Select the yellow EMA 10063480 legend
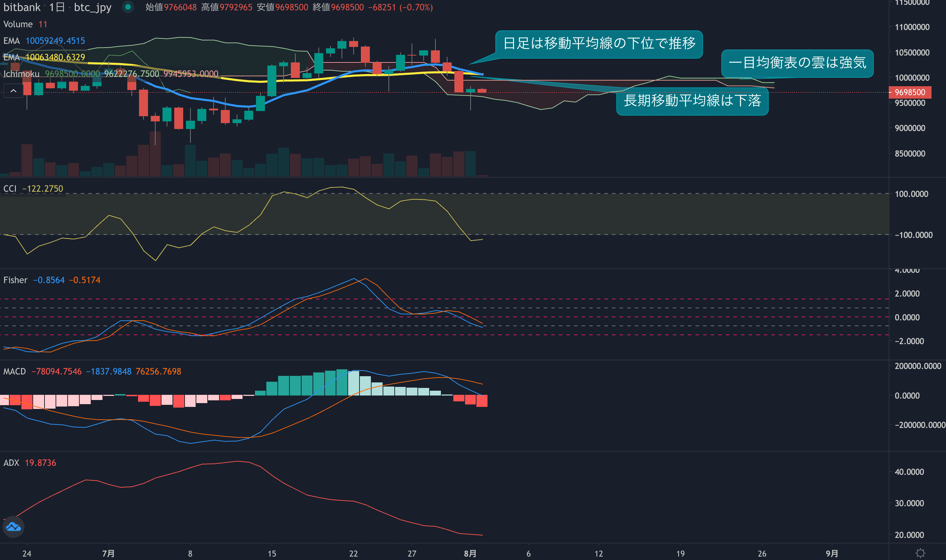The width and height of the screenshot is (946, 560). pyautogui.click(x=44, y=57)
